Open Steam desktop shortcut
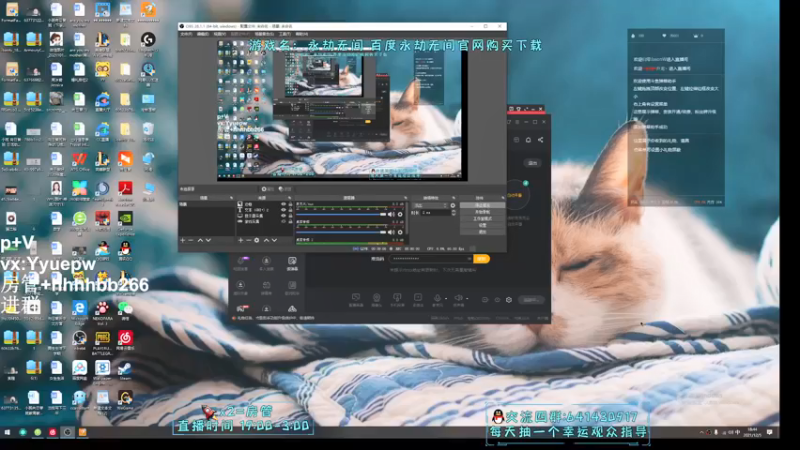The height and width of the screenshot is (450, 800). click(125, 370)
